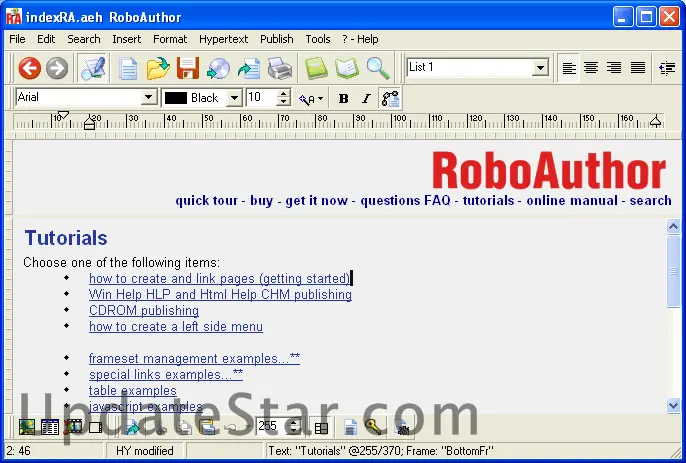
Task: Open a file with the folder icon
Action: pos(158,68)
